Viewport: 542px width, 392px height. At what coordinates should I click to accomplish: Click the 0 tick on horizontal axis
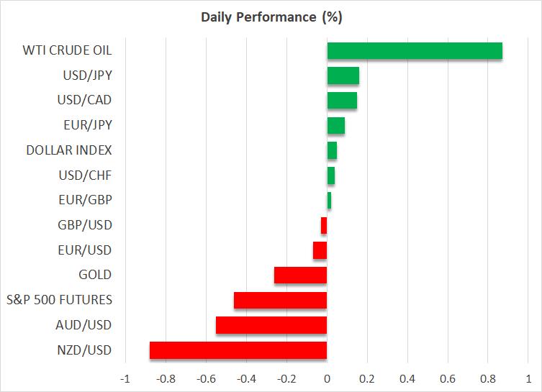point(327,379)
